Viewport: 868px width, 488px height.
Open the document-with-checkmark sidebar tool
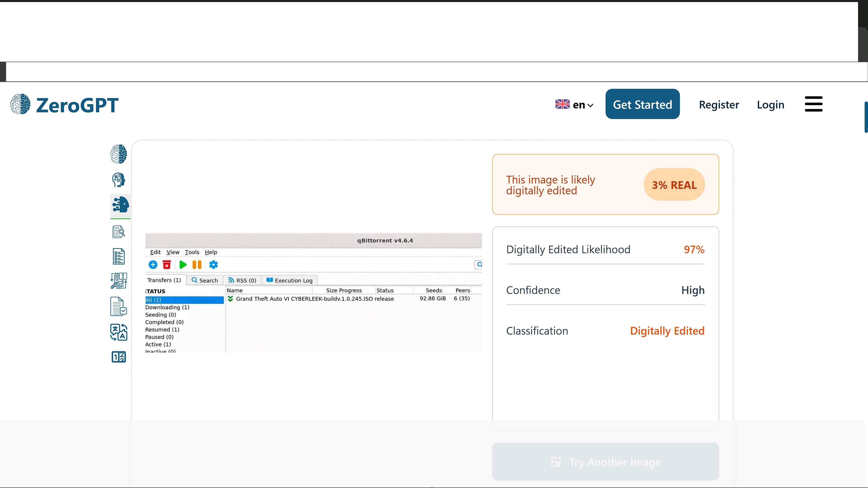(119, 307)
